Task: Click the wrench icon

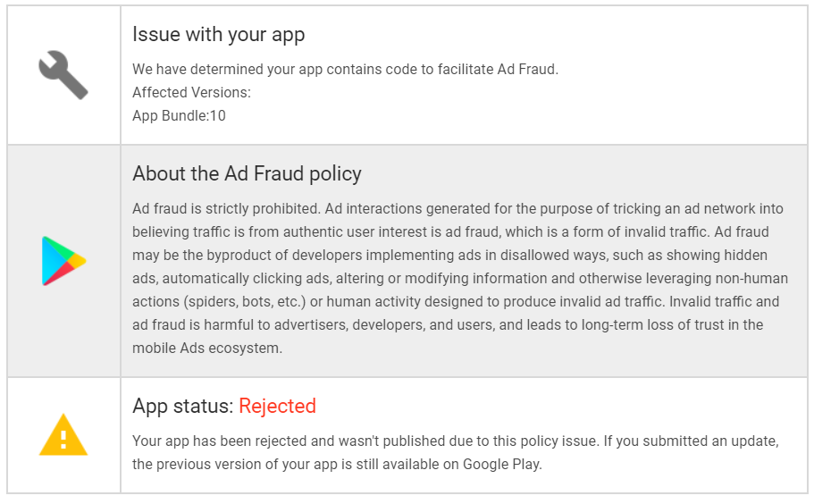Action: pyautogui.click(x=63, y=74)
